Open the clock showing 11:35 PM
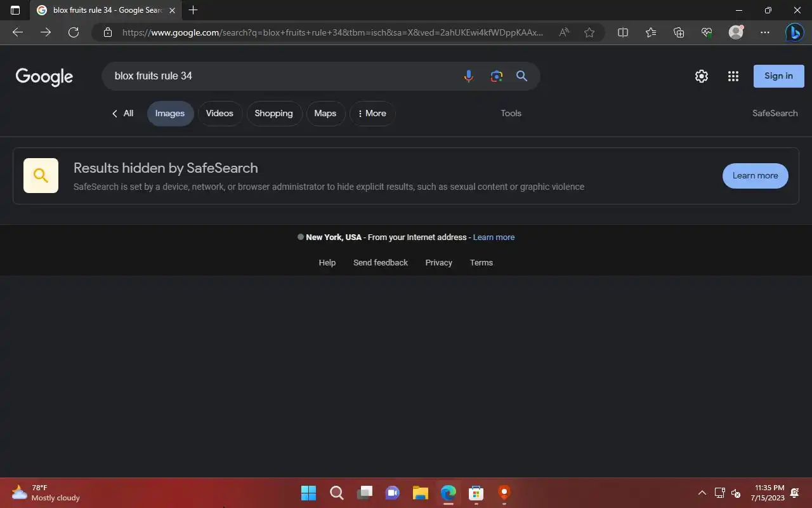Viewport: 812px width, 508px height. click(x=768, y=493)
